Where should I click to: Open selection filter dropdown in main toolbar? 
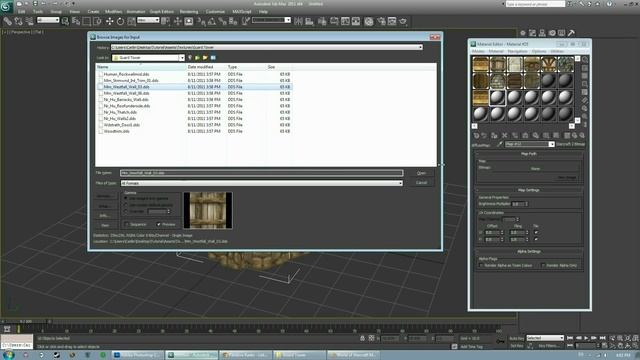pyautogui.click(x=48, y=20)
